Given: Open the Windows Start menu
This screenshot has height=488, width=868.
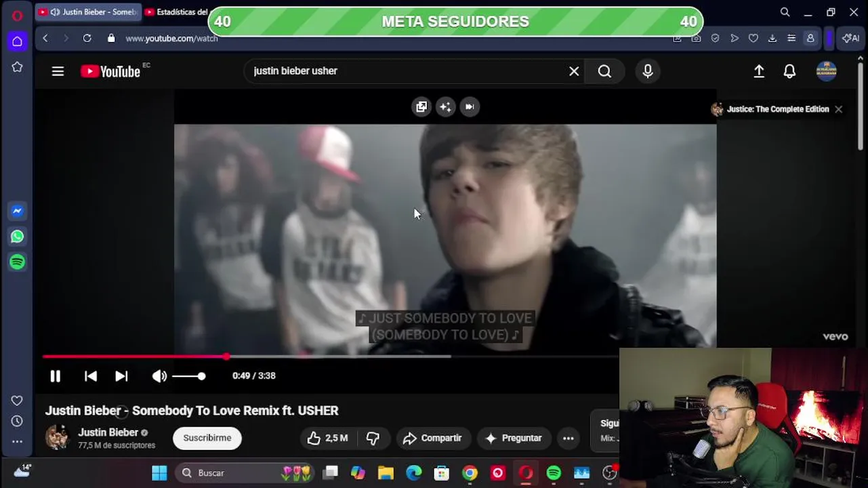Looking at the screenshot, I should pyautogui.click(x=159, y=473).
